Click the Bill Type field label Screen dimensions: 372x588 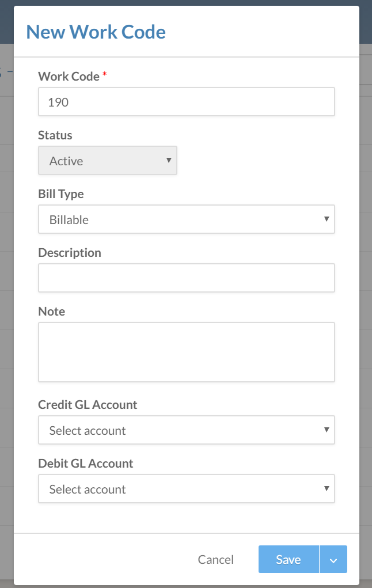point(61,194)
